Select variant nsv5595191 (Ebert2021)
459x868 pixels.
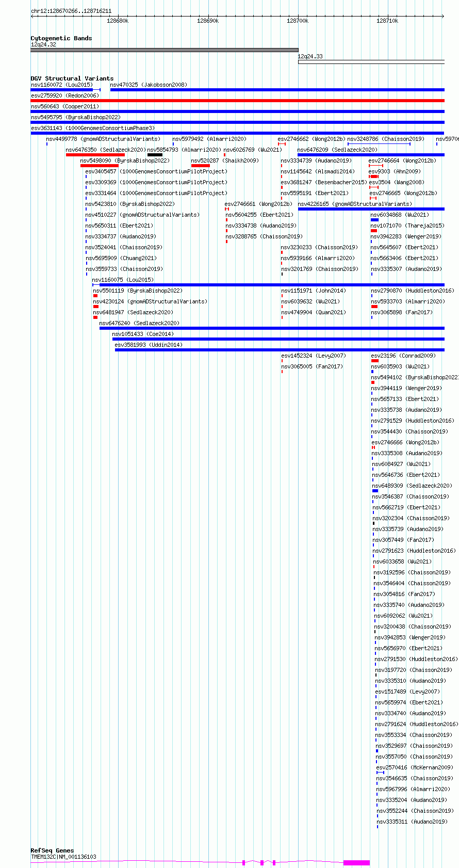point(315,193)
